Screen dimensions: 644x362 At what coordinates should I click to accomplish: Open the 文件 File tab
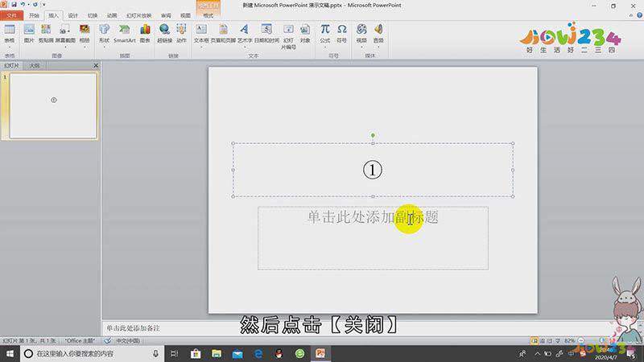click(11, 15)
